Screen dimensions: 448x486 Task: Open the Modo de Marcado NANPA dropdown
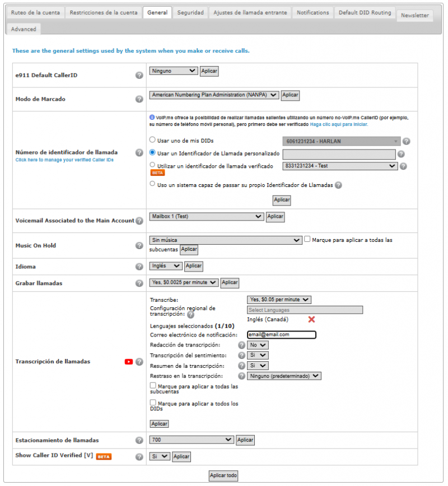(x=214, y=95)
